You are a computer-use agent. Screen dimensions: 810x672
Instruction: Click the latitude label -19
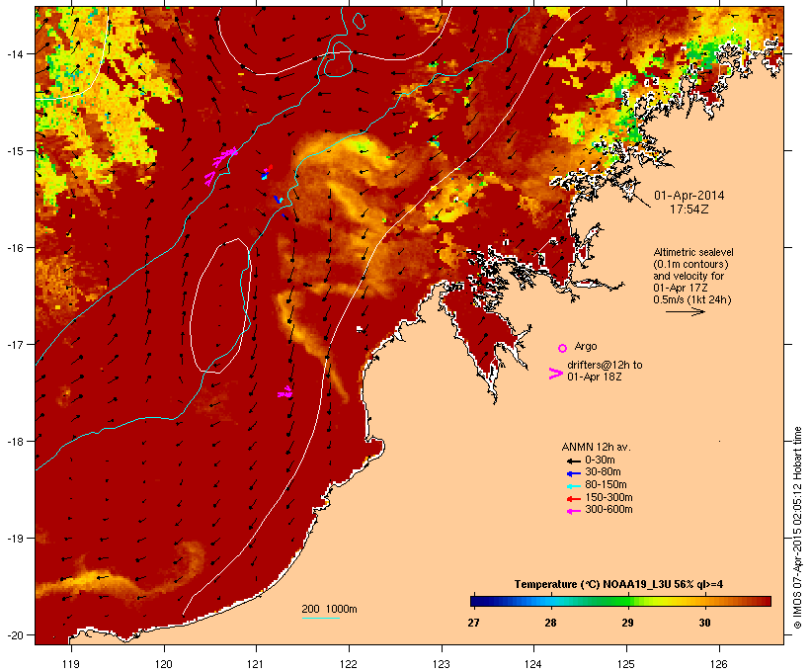click(x=14, y=539)
